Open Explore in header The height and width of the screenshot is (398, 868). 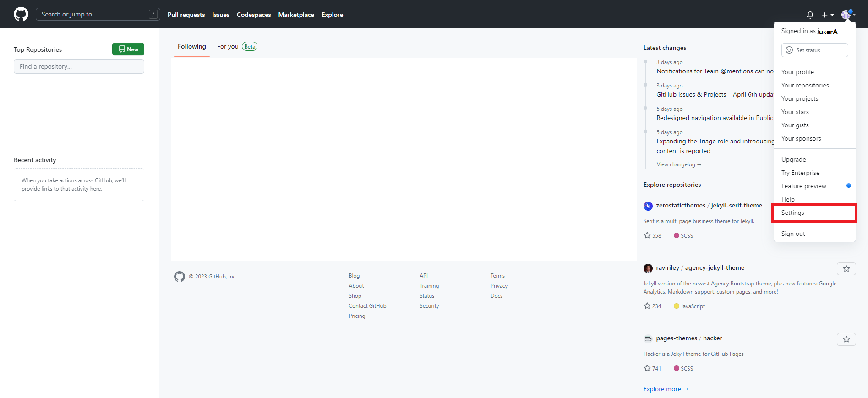332,15
